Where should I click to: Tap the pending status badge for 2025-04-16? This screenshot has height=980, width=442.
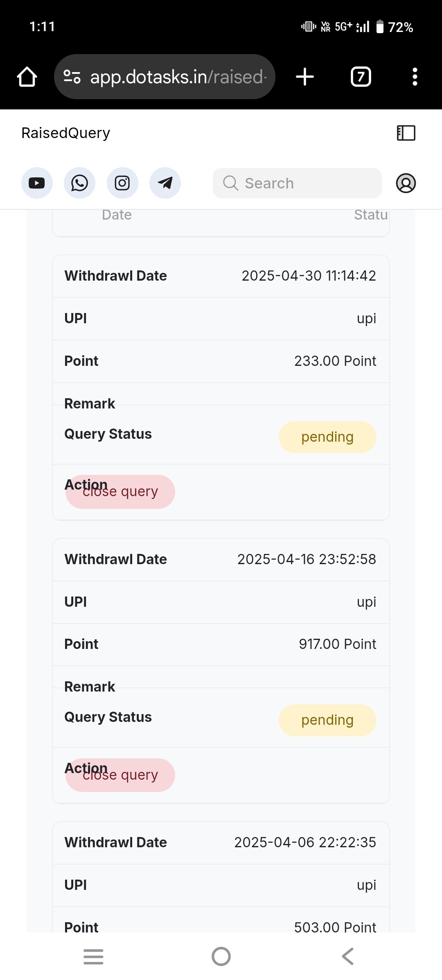327,720
